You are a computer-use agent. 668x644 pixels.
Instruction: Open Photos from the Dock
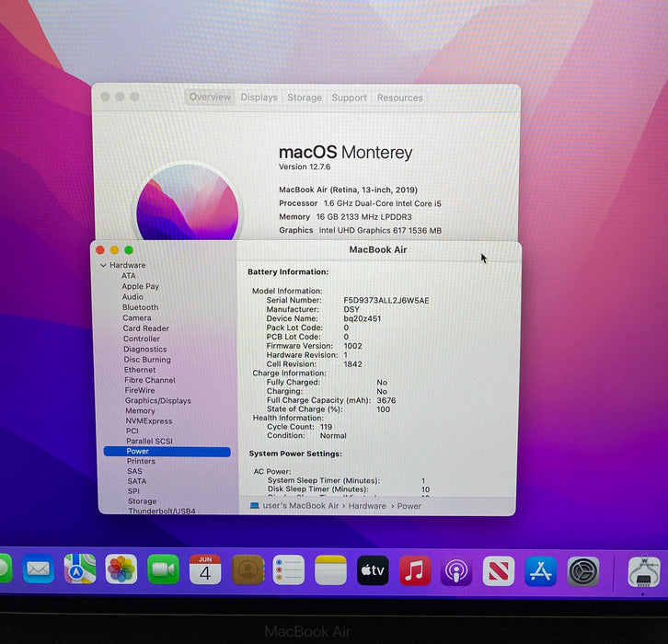[121, 569]
